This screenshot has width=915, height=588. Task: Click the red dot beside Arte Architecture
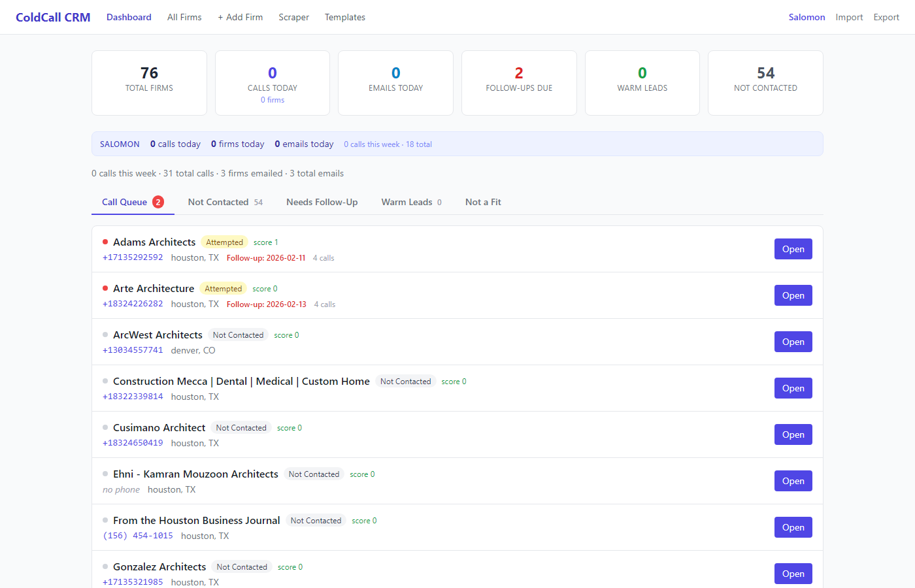pos(105,288)
